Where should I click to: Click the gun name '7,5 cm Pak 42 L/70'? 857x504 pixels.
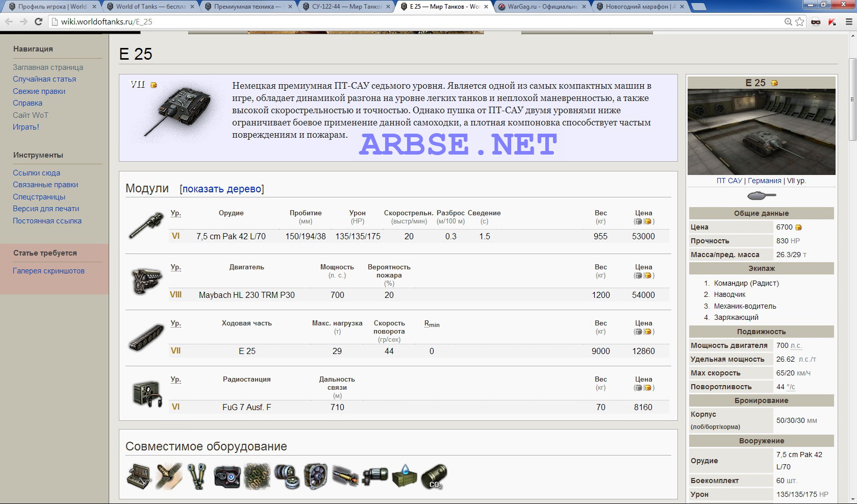click(x=231, y=237)
